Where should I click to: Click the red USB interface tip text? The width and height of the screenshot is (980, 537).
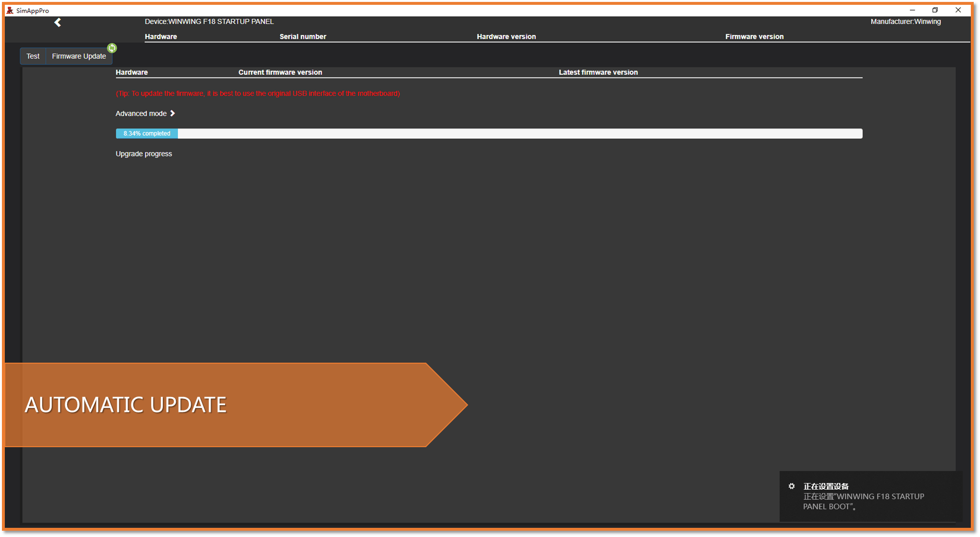pos(258,93)
